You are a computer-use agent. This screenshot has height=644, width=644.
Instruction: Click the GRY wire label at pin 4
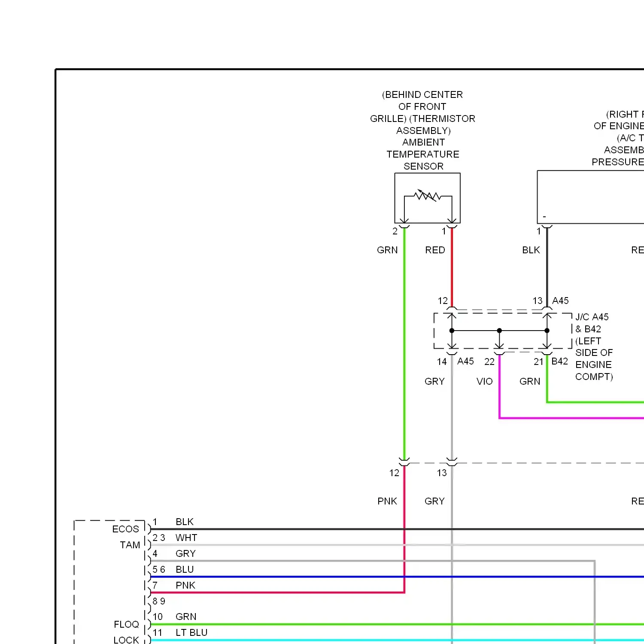tap(185, 553)
